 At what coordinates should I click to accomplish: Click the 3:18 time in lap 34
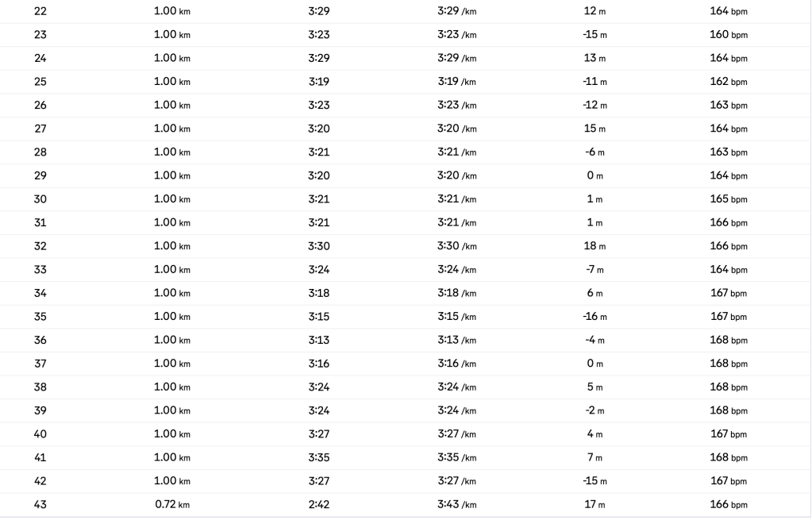coord(318,294)
